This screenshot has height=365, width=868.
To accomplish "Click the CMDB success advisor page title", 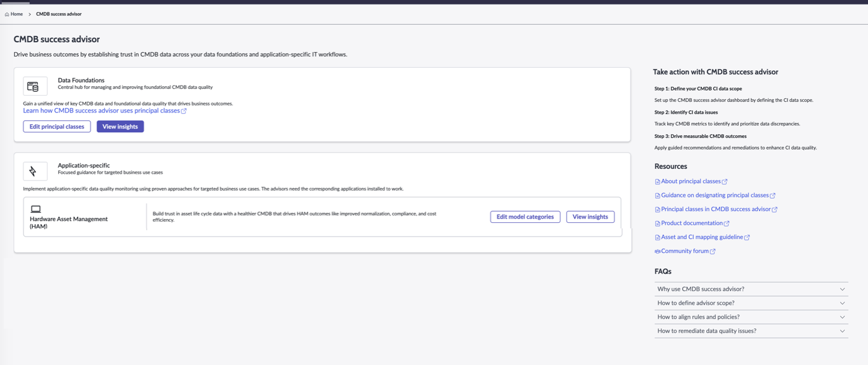I will (56, 39).
